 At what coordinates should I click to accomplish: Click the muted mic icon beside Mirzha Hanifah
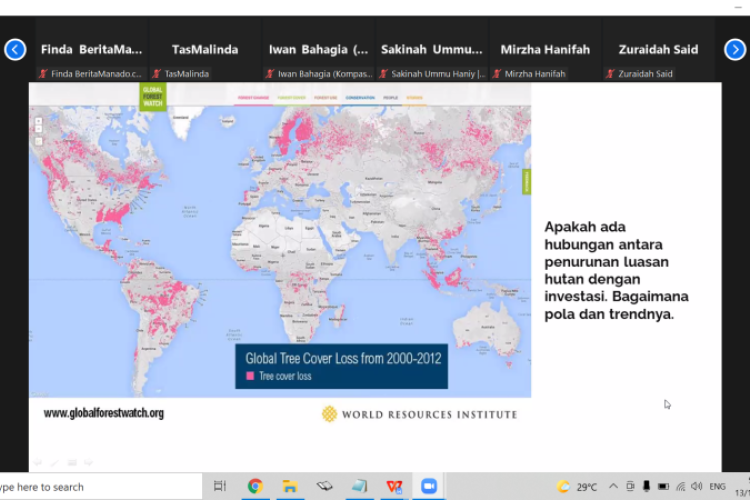497,74
